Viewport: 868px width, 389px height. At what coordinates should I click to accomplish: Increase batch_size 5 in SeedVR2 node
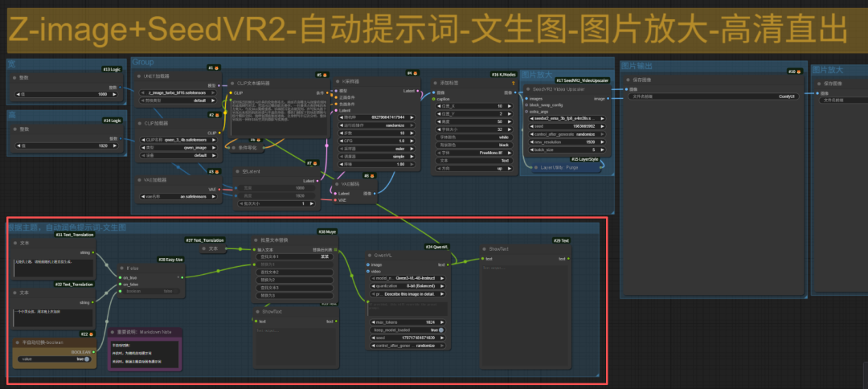pos(603,149)
